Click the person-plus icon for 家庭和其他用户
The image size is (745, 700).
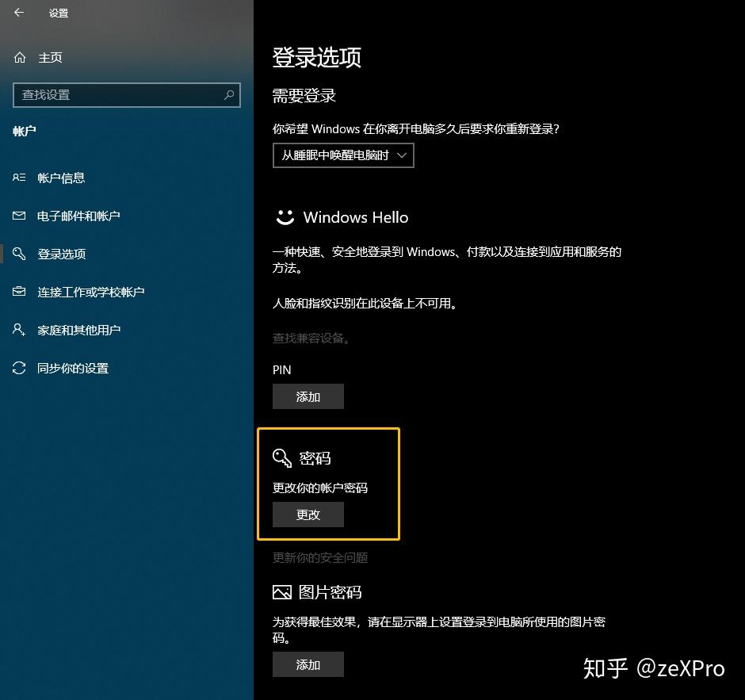19,330
